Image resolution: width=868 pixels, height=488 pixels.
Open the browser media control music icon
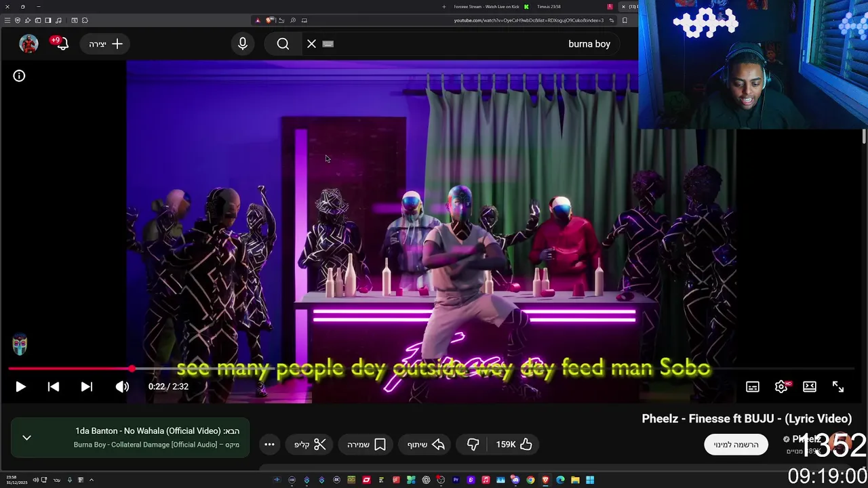click(x=58, y=20)
